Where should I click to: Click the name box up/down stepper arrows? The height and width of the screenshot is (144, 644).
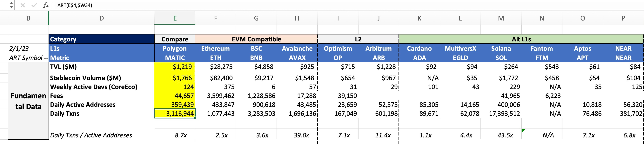tap(11, 5)
